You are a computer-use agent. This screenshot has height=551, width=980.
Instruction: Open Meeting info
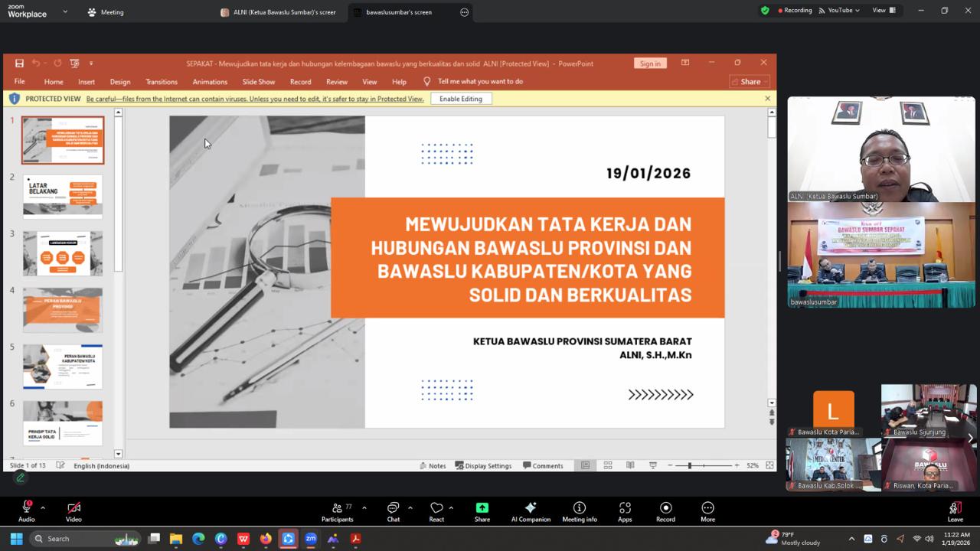(x=580, y=511)
